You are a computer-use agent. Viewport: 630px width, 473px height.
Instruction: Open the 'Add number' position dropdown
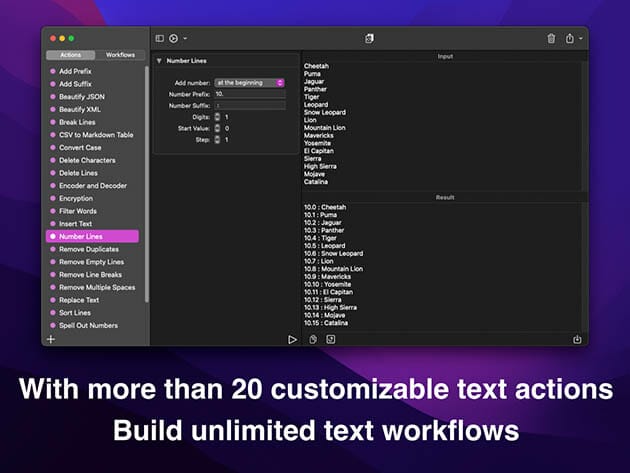[x=250, y=82]
